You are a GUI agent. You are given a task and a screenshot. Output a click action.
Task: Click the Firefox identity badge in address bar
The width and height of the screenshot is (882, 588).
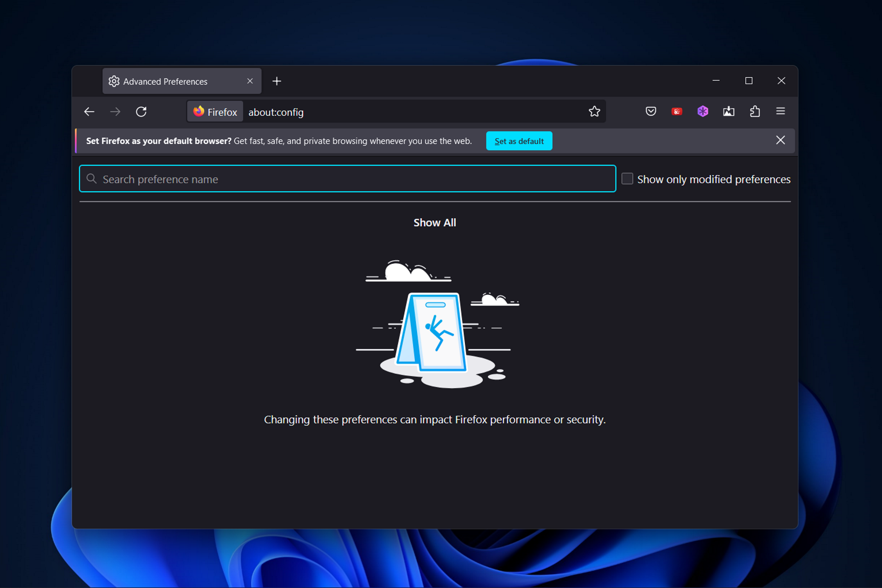click(x=215, y=112)
